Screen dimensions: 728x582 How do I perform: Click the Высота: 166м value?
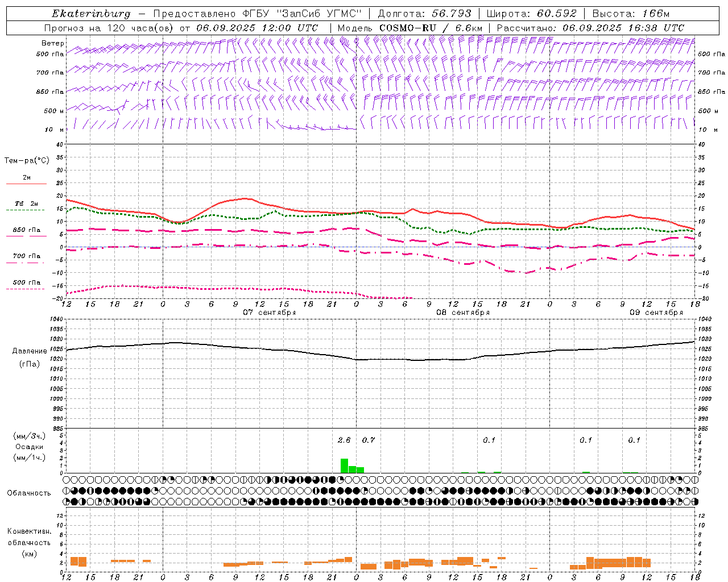[x=631, y=14]
